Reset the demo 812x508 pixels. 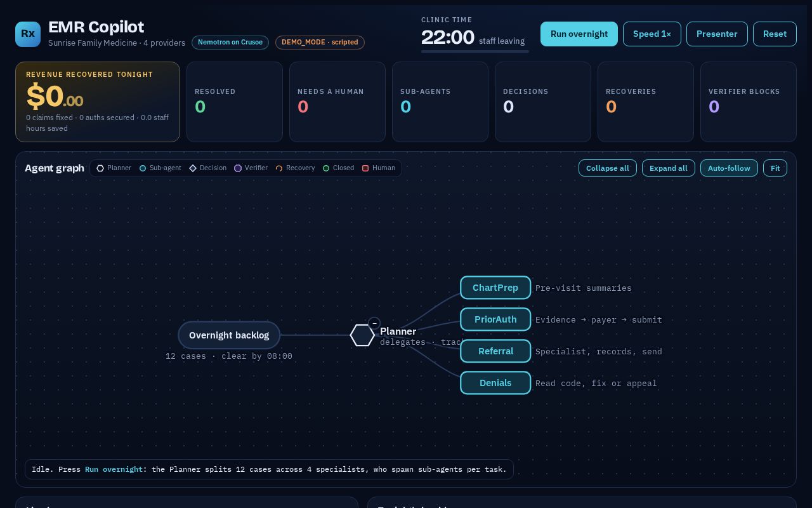(775, 34)
